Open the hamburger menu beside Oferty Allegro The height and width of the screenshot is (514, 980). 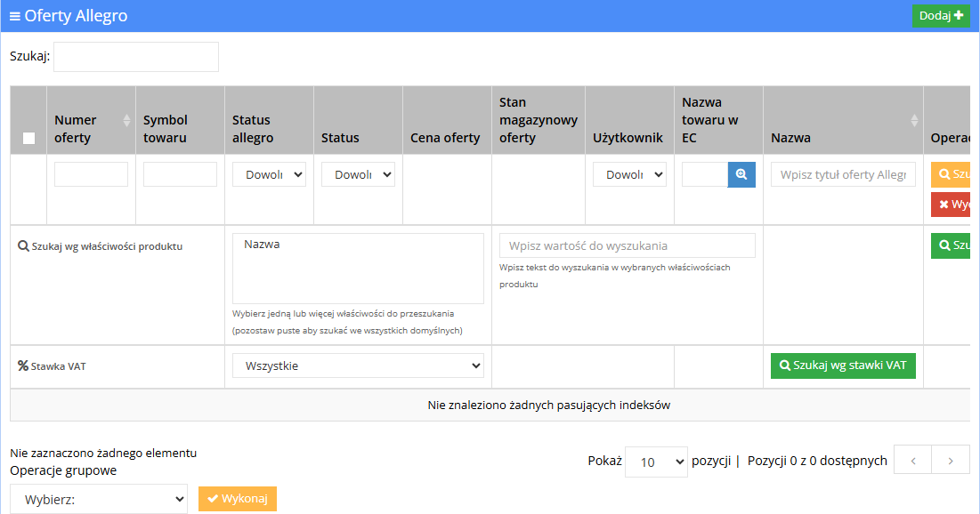[x=15, y=16]
